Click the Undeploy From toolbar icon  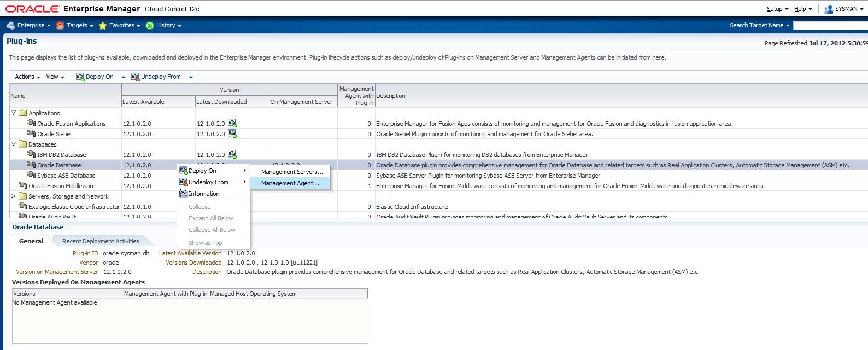pyautogui.click(x=136, y=77)
